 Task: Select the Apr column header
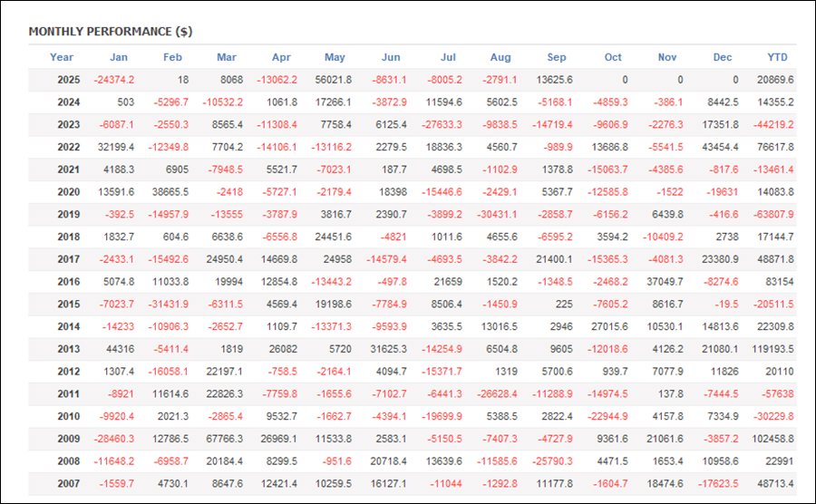[x=282, y=57]
